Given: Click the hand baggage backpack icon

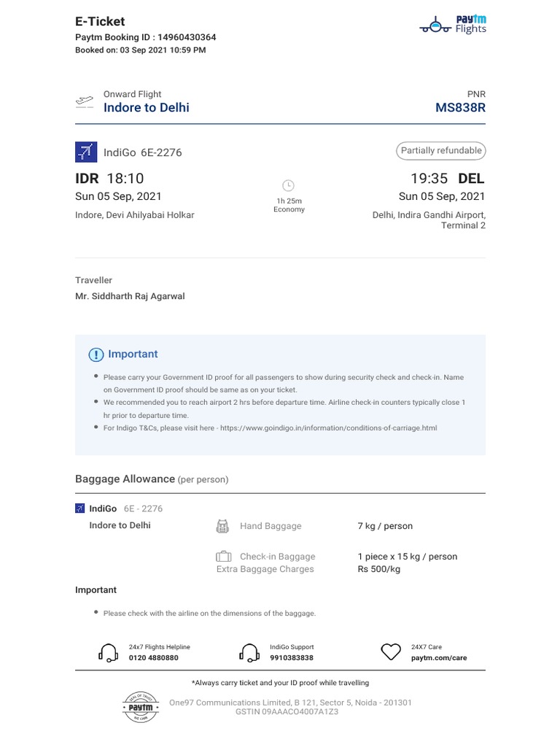Looking at the screenshot, I should 223,526.
